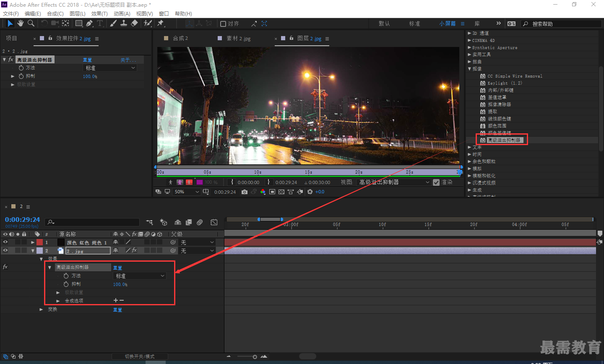604x364 pixels.
Task: Click the Frame Blending filmstrip icon
Action: pos(189,222)
